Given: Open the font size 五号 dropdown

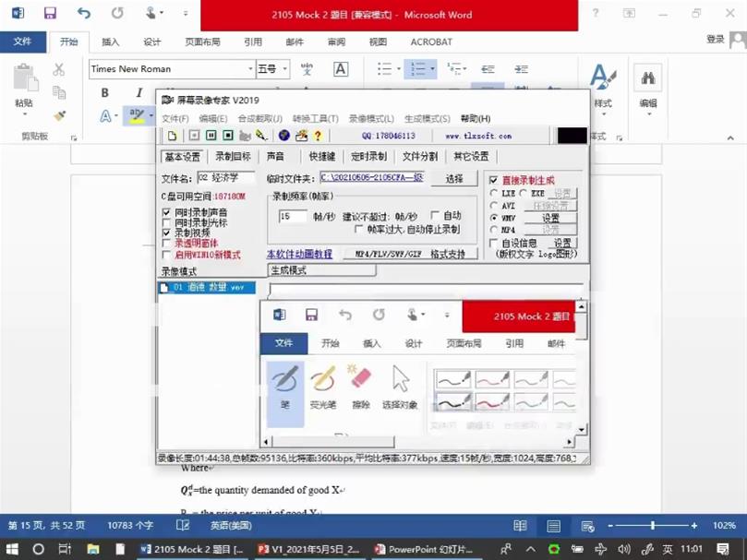Looking at the screenshot, I should point(285,69).
